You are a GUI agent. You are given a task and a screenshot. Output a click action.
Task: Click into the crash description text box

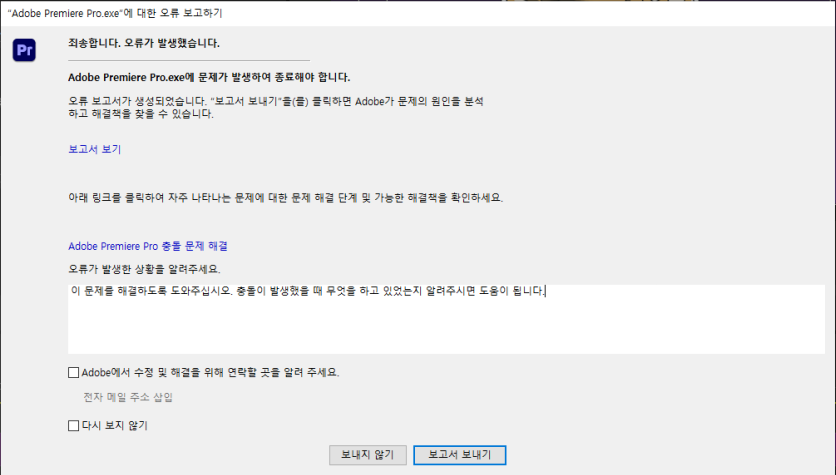click(446, 319)
